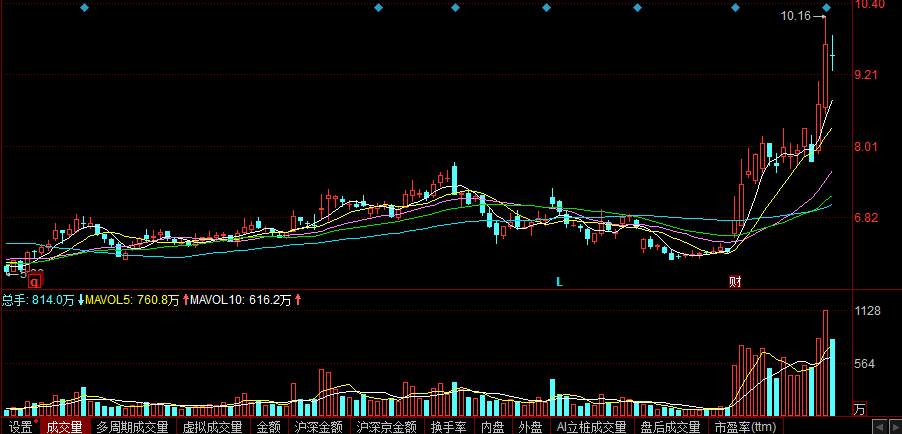Click the MAVOL10: 616.2万 readout
Image resolution: width=902 pixels, height=434 pixels.
[241, 300]
